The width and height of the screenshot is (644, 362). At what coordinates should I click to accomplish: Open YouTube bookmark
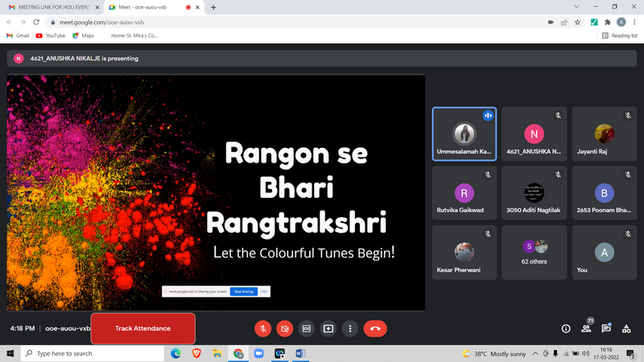(x=51, y=35)
